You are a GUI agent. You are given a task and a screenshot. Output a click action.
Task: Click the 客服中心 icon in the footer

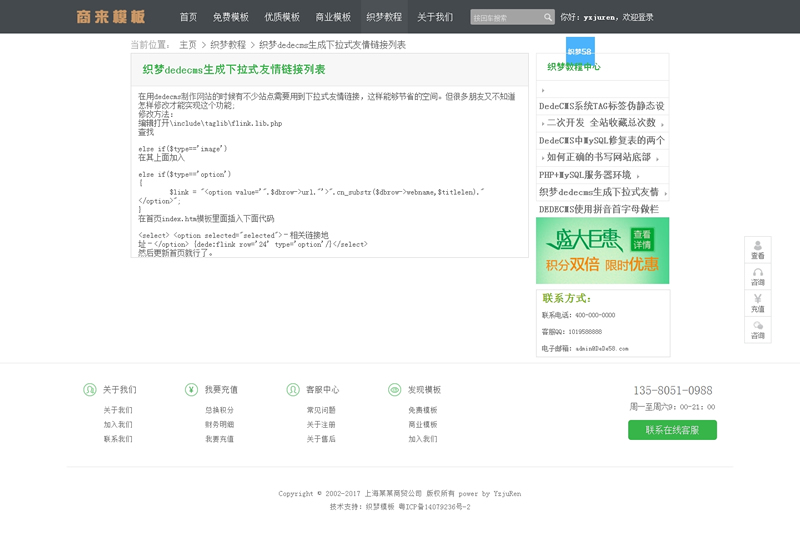293,389
